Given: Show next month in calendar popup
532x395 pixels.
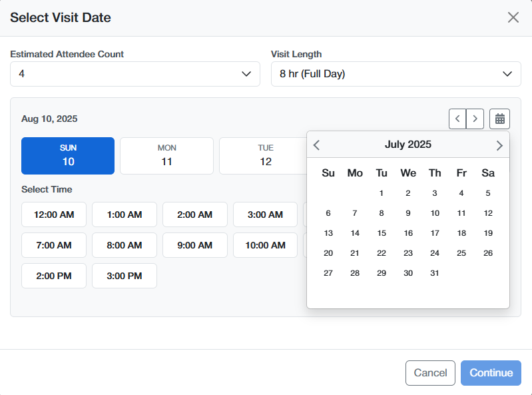Looking at the screenshot, I should (x=499, y=145).
